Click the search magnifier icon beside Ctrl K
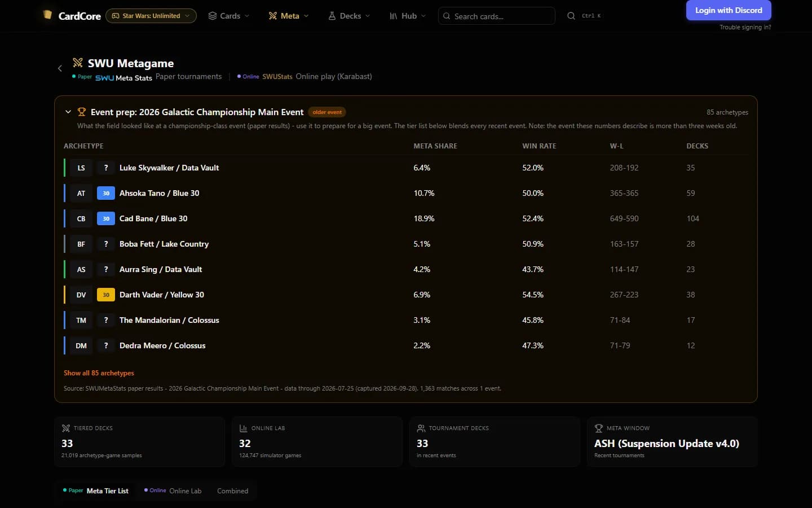812x508 pixels. [571, 16]
